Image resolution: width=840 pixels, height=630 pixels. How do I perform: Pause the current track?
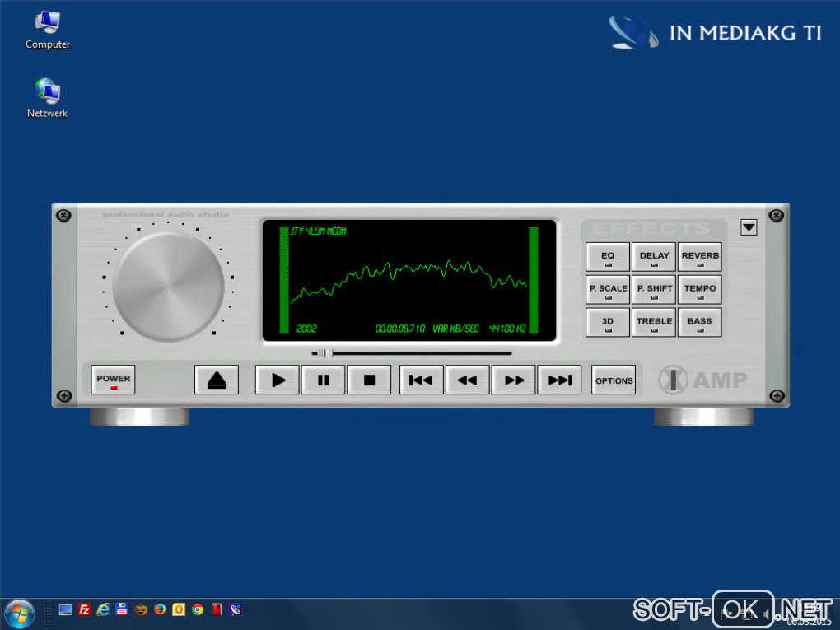pyautogui.click(x=323, y=380)
